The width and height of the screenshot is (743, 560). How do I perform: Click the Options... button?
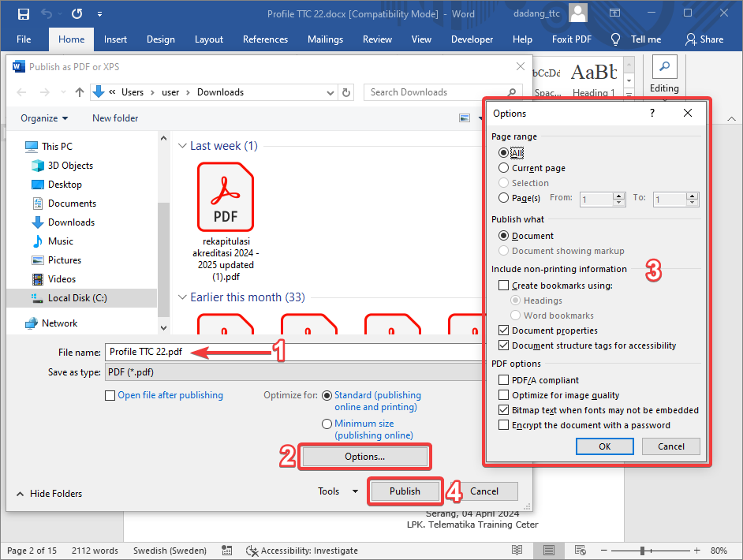point(365,457)
